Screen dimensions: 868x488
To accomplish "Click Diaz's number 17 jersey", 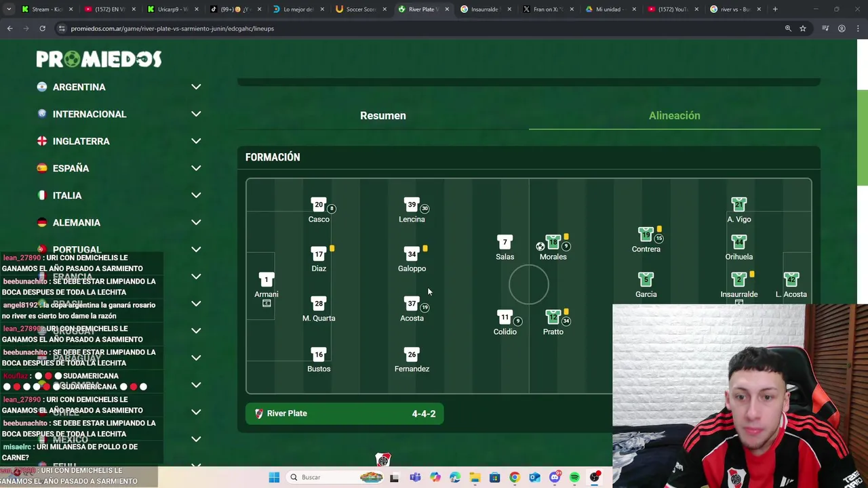I will click(319, 254).
